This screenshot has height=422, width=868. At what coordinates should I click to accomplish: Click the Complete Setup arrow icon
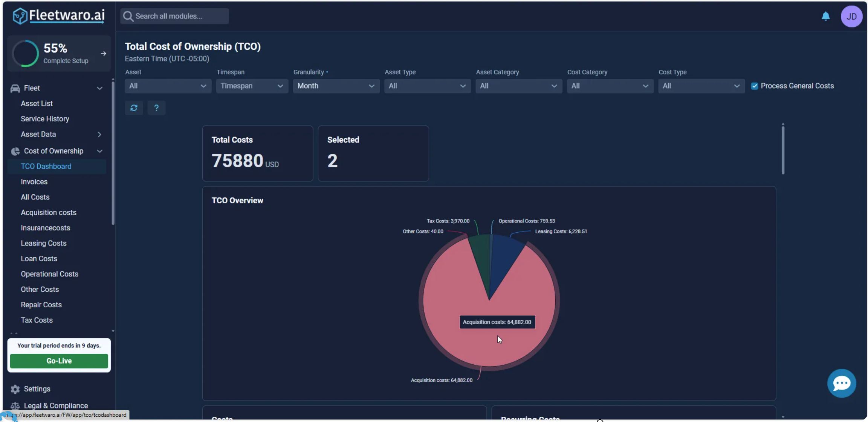[103, 54]
